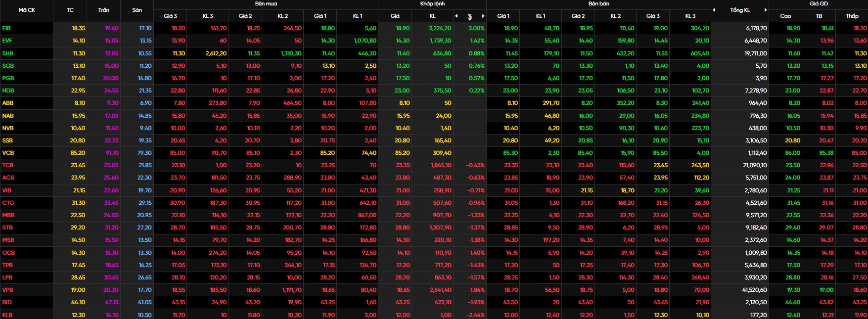Click TCB's total volume 21,090,10

click(755, 165)
